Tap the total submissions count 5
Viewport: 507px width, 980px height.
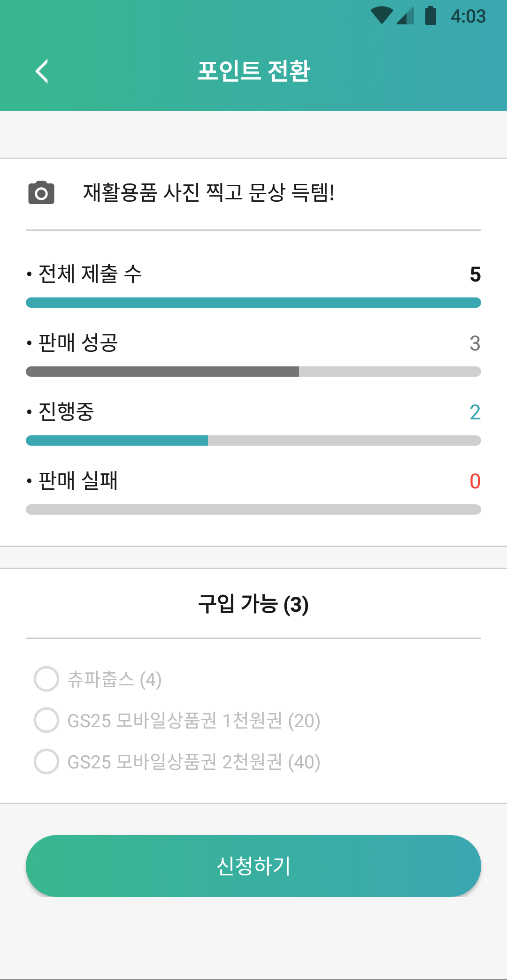[475, 274]
